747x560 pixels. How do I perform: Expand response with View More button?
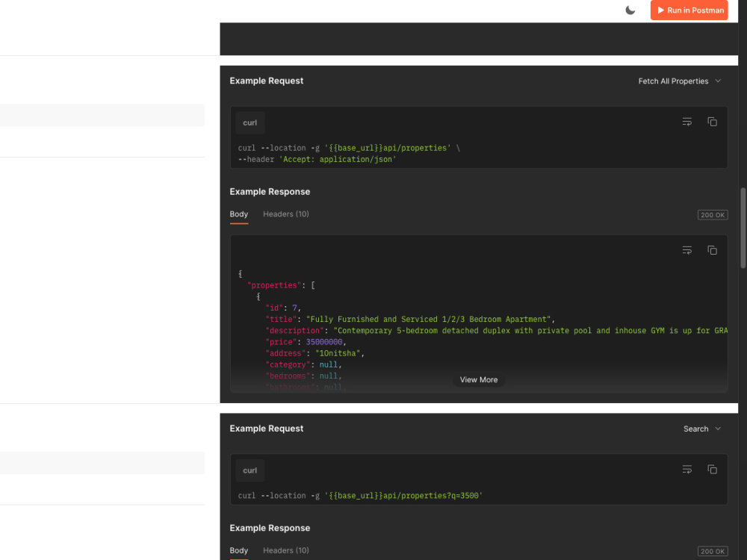point(479,379)
